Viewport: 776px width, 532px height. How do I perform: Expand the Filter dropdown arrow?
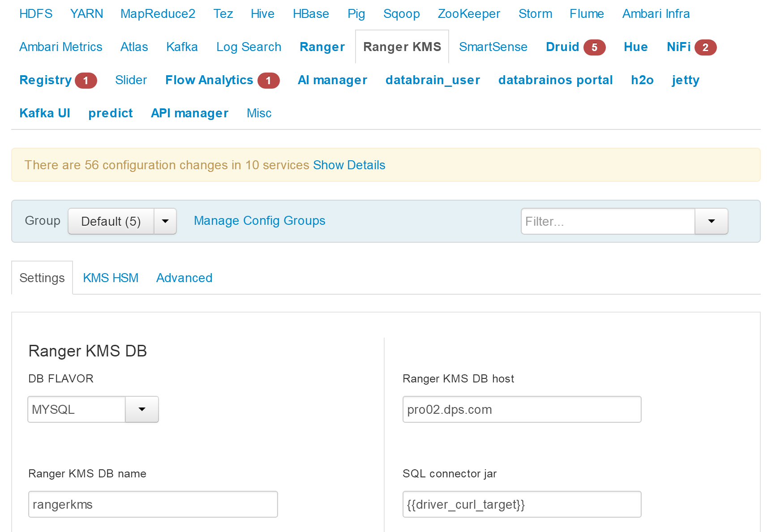(x=712, y=221)
